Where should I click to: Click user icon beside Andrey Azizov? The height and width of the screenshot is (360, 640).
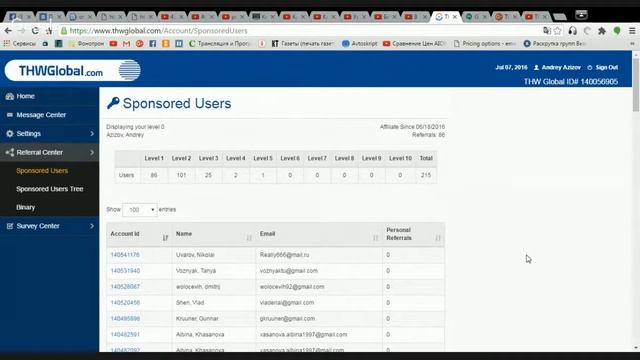click(x=536, y=67)
